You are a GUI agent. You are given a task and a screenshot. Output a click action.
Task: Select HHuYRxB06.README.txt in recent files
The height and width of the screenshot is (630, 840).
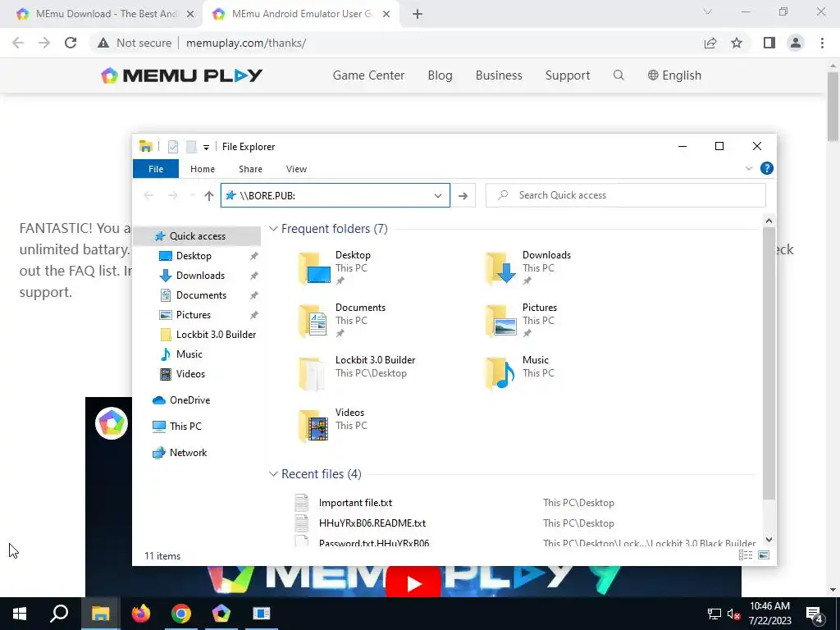[372, 523]
